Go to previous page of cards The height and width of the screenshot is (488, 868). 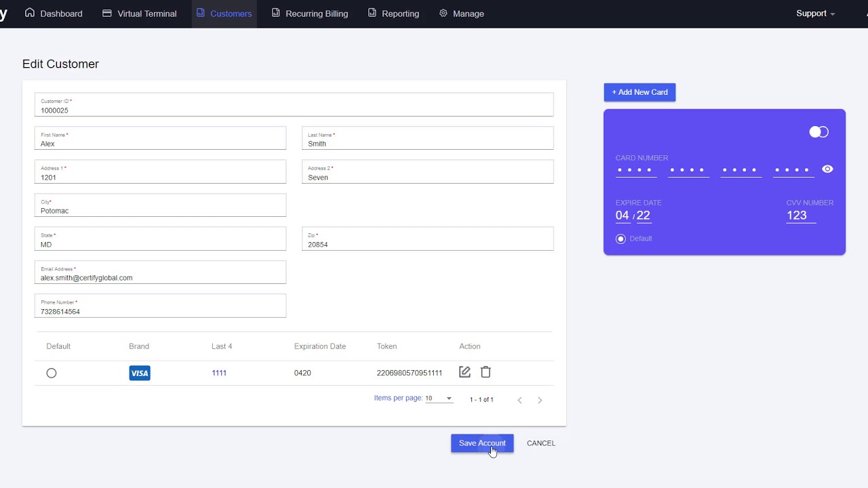[x=520, y=400]
